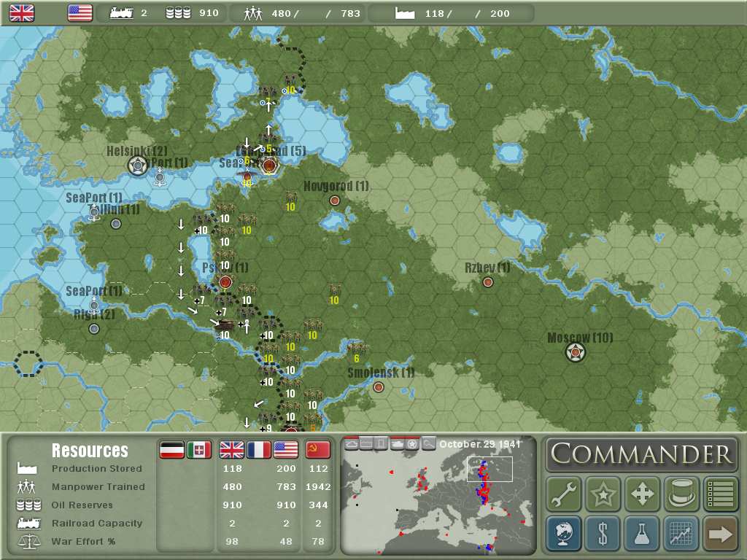
Task: Click the Rzhev city marker
Action: [488, 282]
